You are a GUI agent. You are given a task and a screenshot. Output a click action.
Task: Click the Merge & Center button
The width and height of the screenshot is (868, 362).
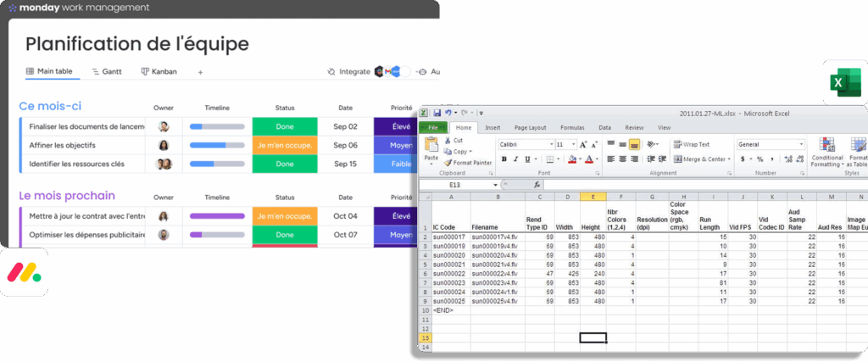pos(699,159)
